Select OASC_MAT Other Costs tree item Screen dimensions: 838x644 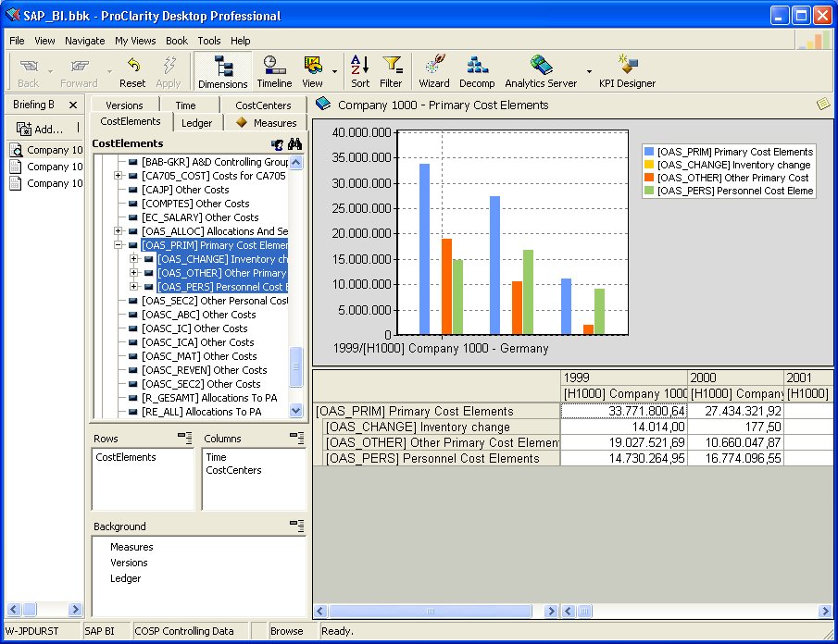[x=198, y=356]
